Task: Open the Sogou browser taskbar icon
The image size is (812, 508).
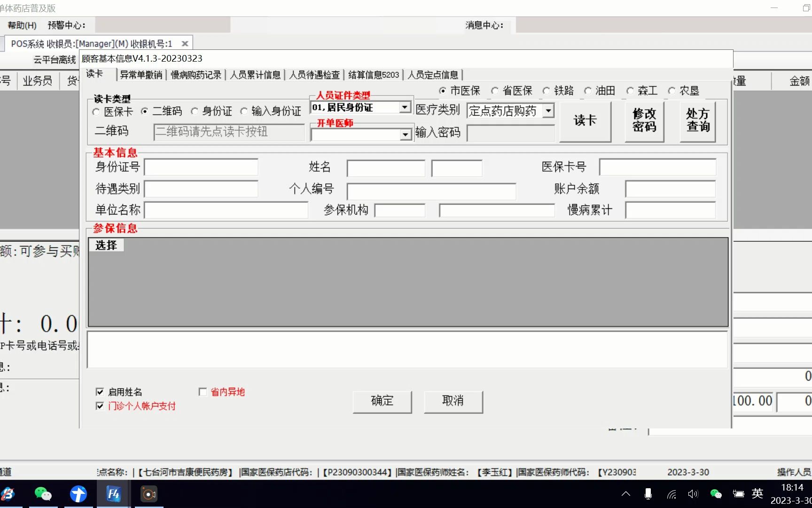Action: 8,494
